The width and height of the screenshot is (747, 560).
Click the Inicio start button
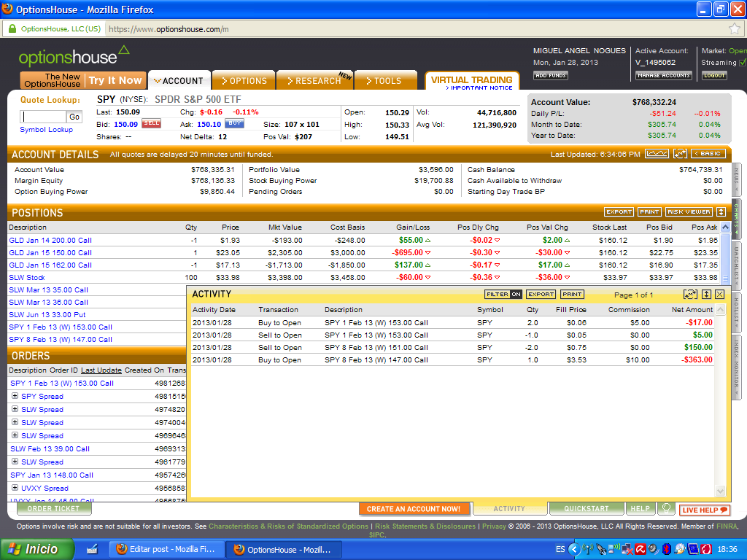pyautogui.click(x=36, y=549)
